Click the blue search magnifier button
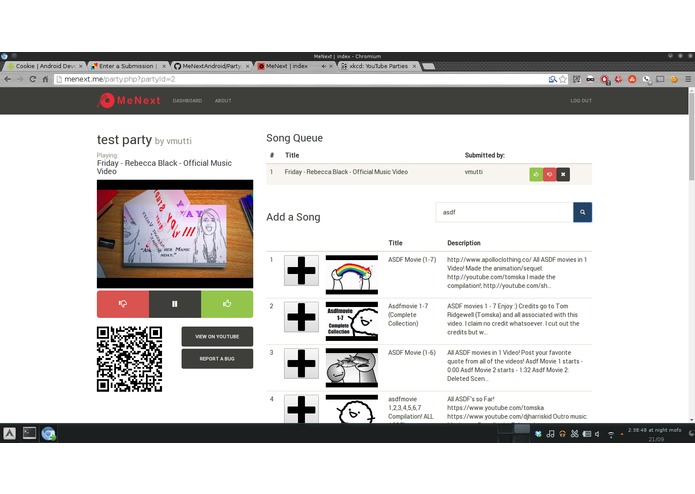695x494 pixels. (582, 212)
